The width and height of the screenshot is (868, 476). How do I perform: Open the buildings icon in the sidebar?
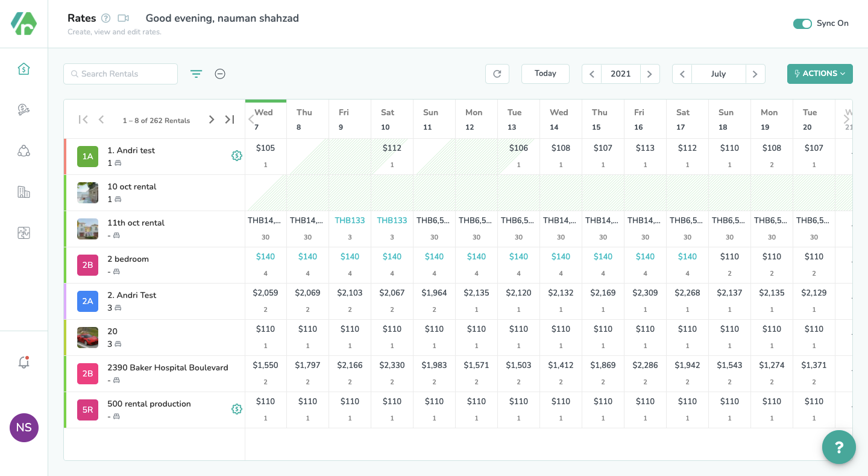pos(24,192)
